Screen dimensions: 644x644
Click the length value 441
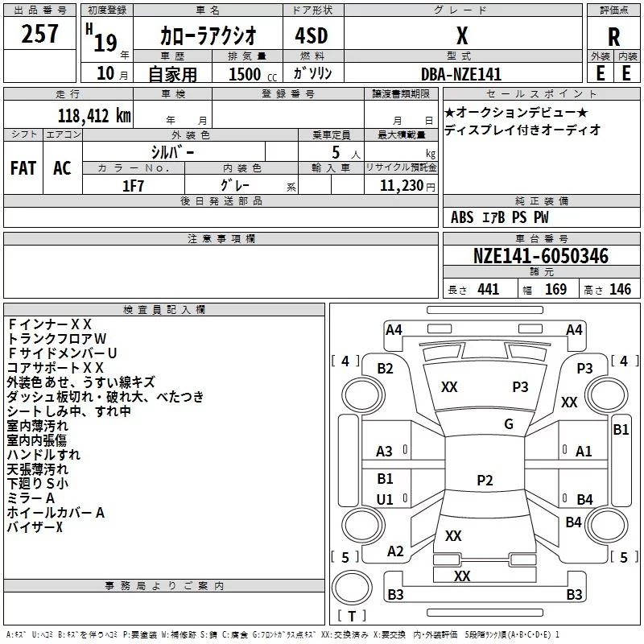click(488, 290)
